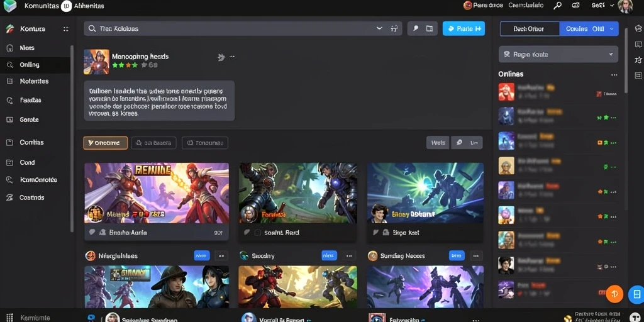The width and height of the screenshot is (644, 322).
Task: Click the Komuras logo icon in the sidebar
Action: pyautogui.click(x=10, y=29)
